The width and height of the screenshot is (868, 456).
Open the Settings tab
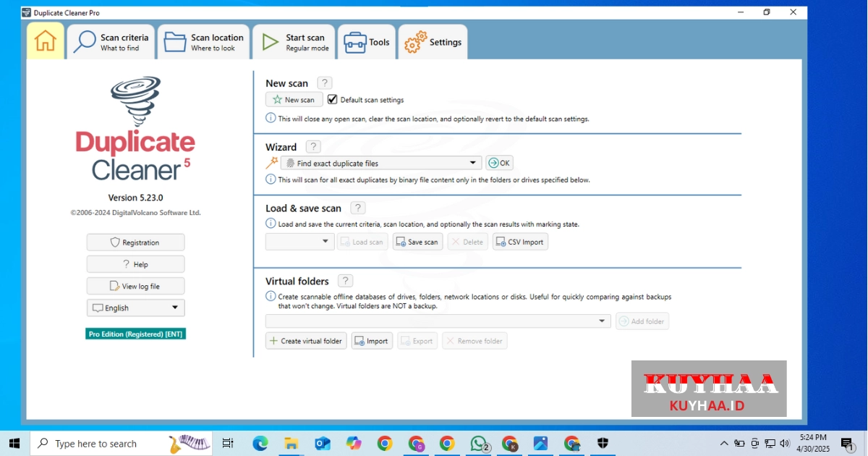pos(433,42)
